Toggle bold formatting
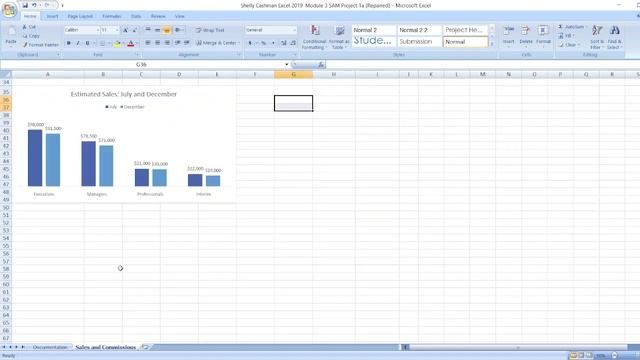 point(69,43)
